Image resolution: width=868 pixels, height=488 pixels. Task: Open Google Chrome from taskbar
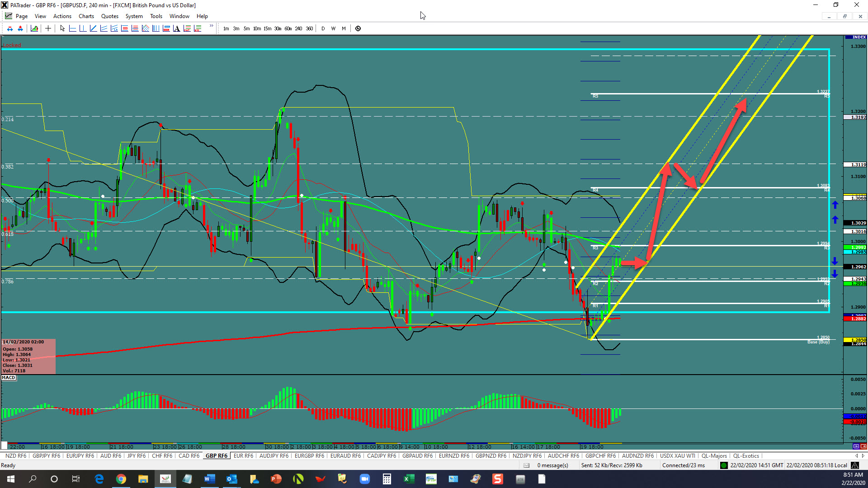pos(121,479)
